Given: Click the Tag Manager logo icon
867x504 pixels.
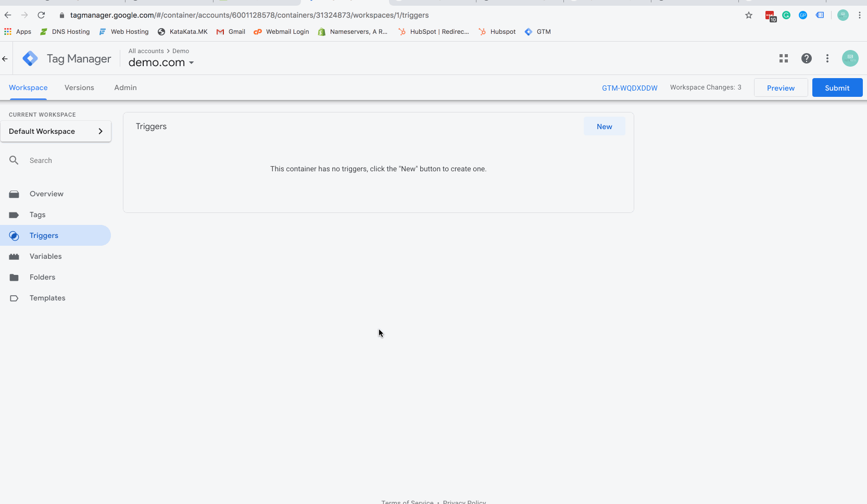Looking at the screenshot, I should 30,58.
